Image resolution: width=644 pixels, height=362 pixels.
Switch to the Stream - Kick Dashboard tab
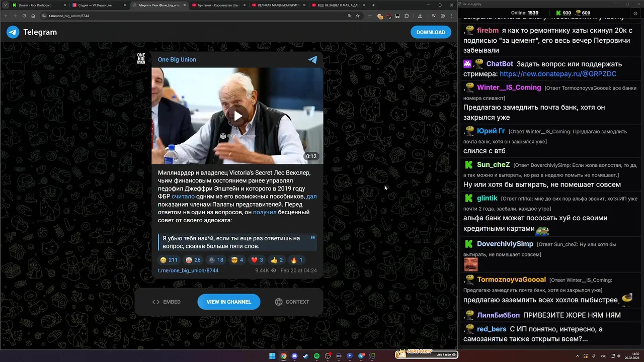tap(38, 5)
